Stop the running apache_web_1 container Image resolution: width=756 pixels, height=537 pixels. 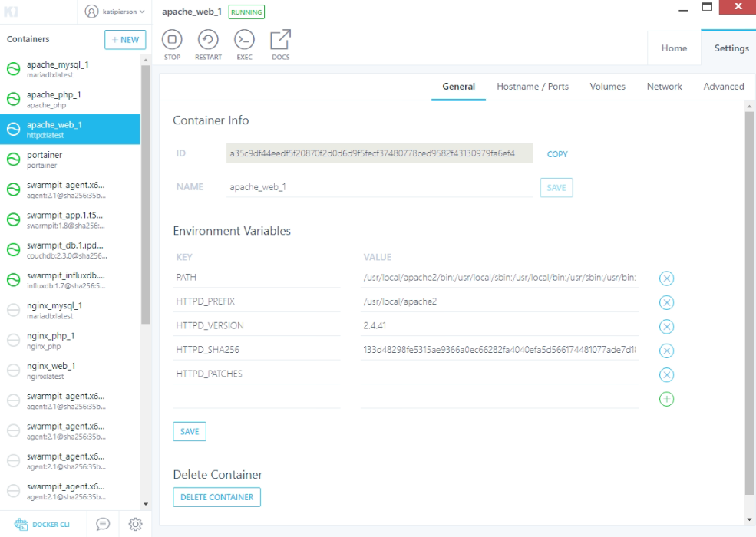(x=173, y=41)
